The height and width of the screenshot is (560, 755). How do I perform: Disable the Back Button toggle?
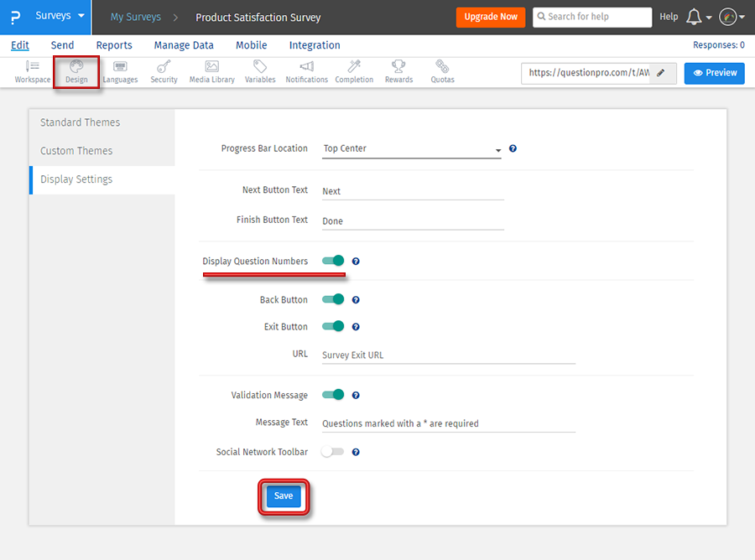pos(333,299)
